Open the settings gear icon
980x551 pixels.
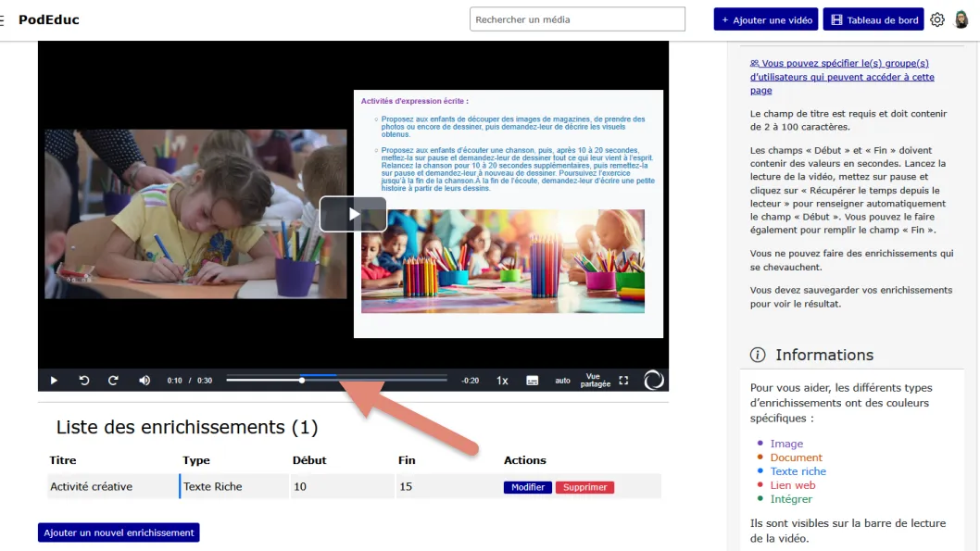point(936,20)
